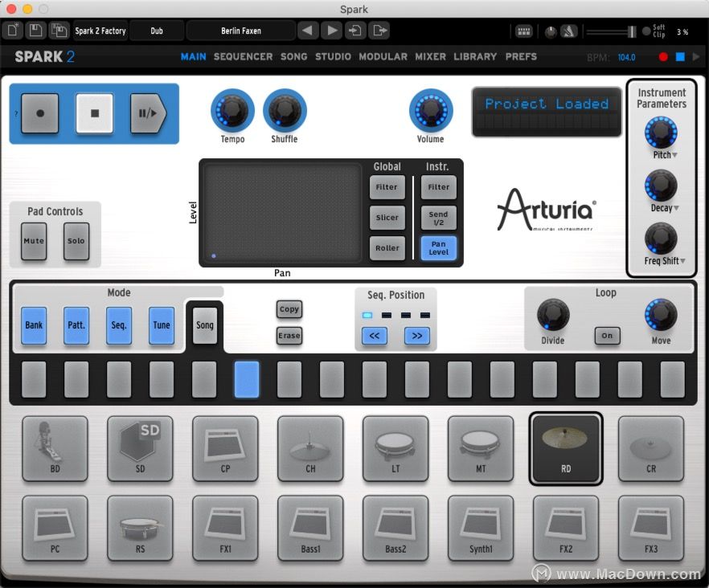This screenshot has width=709, height=588.
Task: Select the Synth1 pad
Action: coord(481,529)
